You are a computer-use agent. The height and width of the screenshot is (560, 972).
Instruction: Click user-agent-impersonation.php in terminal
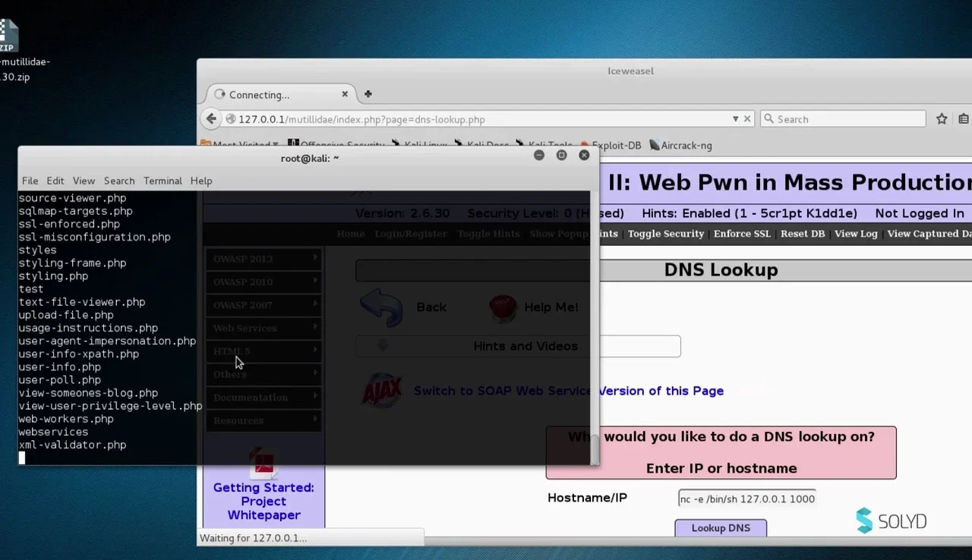[x=107, y=341]
